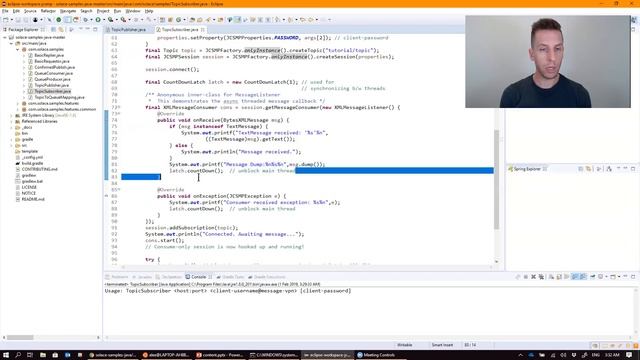Open the File menu
640x360 pixels.
(x=5, y=11)
